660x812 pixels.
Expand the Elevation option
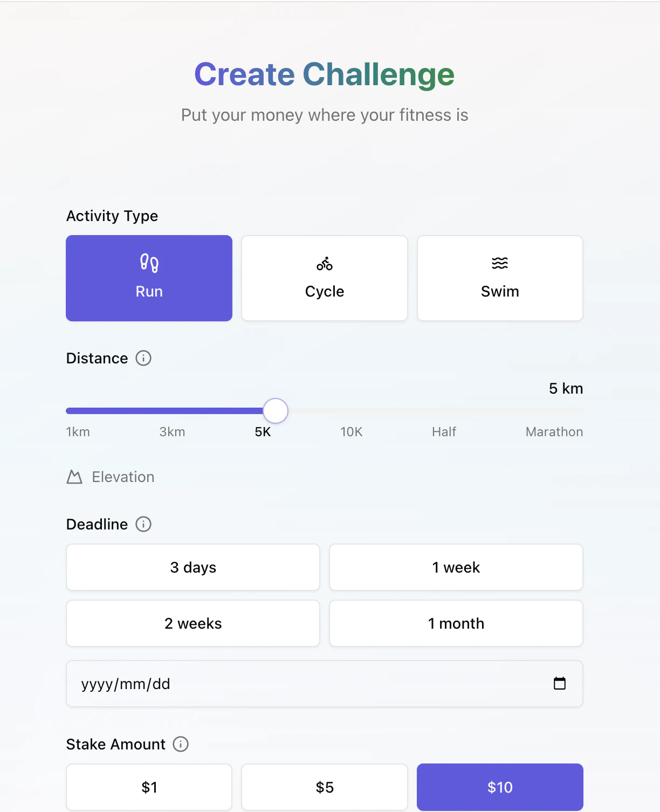click(123, 477)
